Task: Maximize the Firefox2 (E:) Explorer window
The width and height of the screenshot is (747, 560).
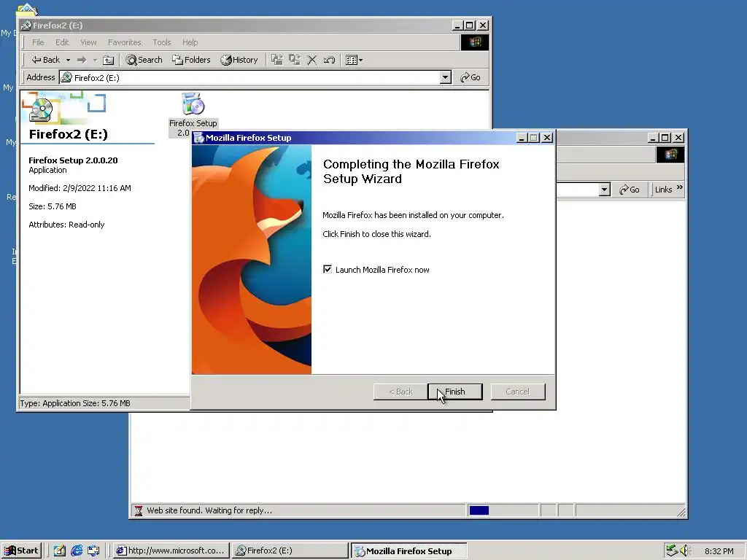Action: pos(470,26)
